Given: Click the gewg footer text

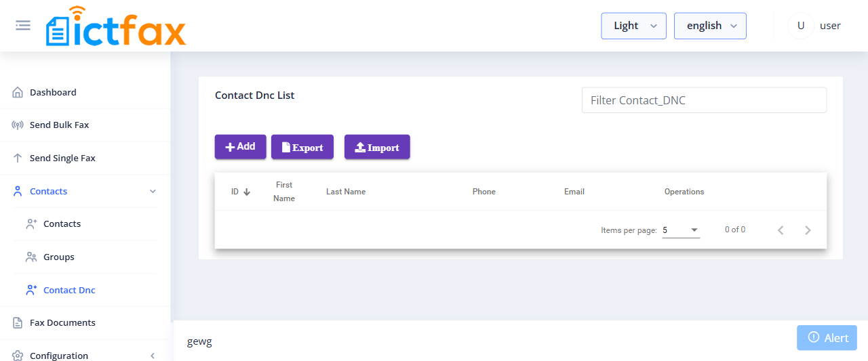Looking at the screenshot, I should (x=199, y=341).
